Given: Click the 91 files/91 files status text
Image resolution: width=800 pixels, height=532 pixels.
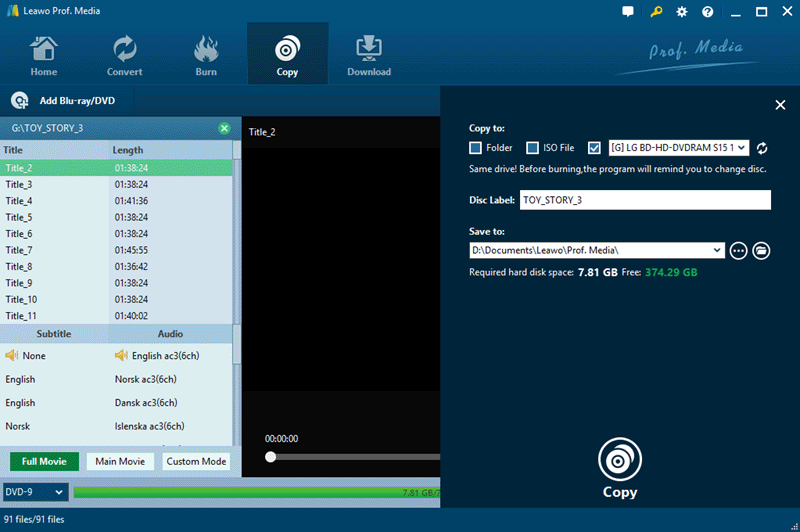Looking at the screenshot, I should click(x=34, y=519).
